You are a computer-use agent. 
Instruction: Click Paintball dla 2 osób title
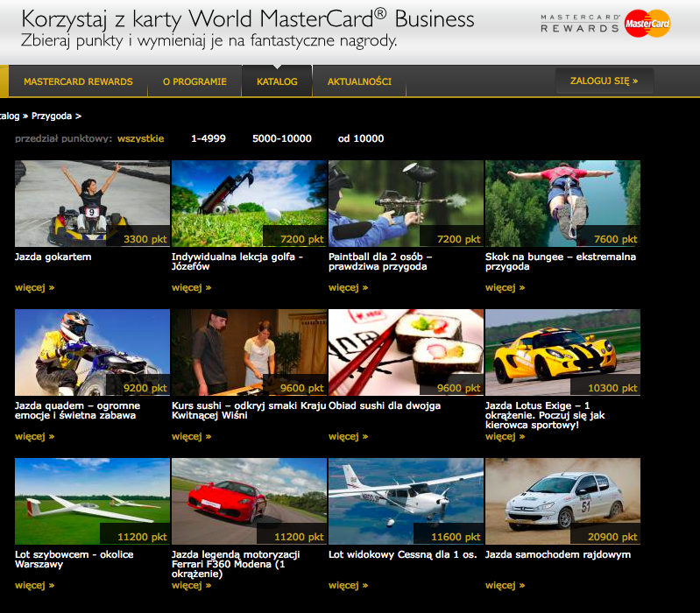tap(380, 262)
